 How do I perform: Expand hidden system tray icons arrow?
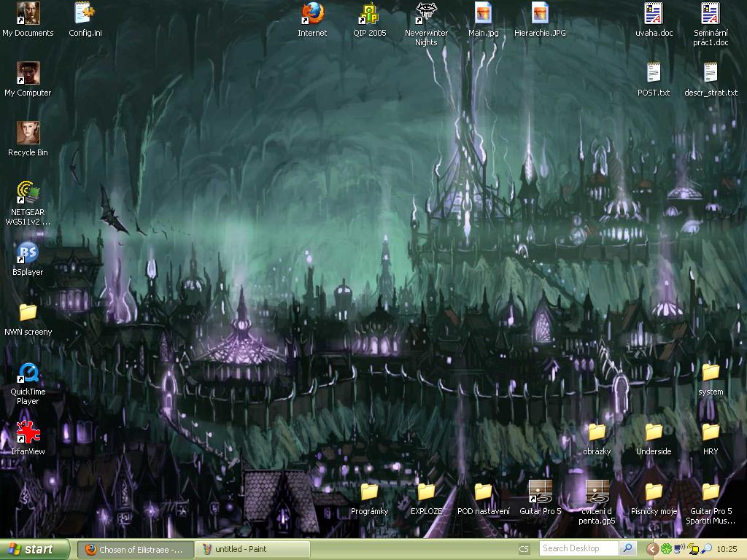tap(652, 549)
